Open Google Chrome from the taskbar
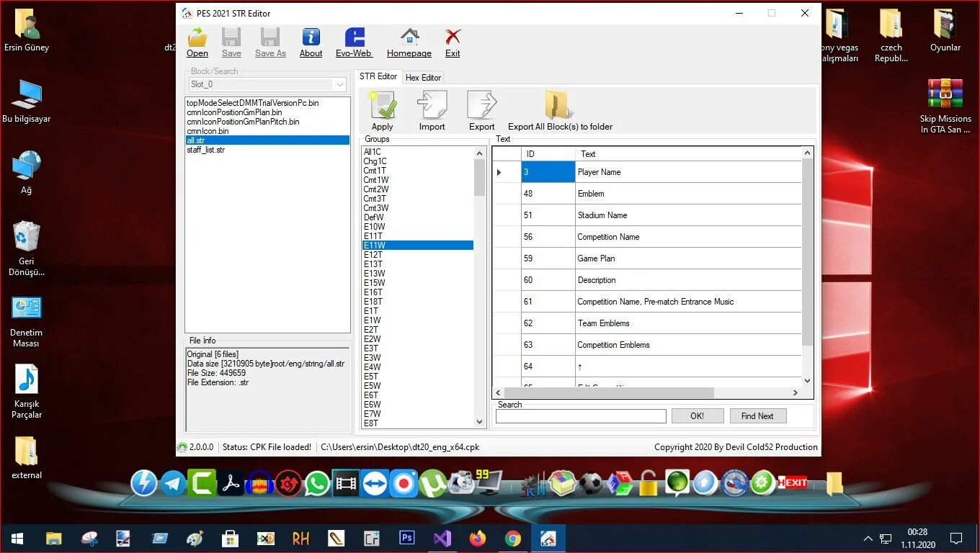The width and height of the screenshot is (980, 553). pos(512,539)
